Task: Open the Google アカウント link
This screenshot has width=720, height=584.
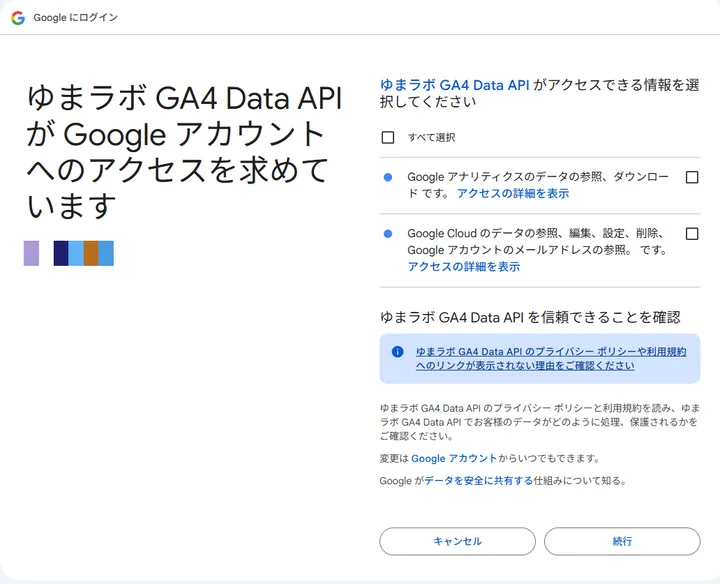Action: pos(454,458)
